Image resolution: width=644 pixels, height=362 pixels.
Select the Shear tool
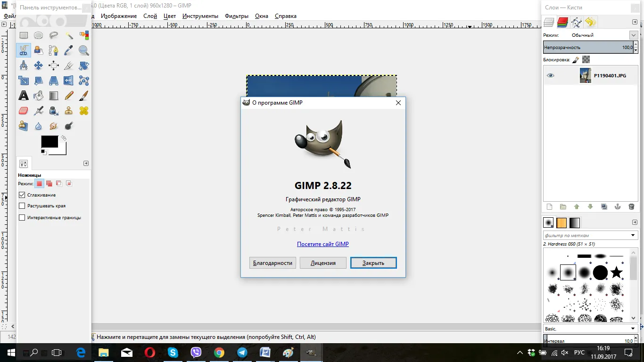39,80
